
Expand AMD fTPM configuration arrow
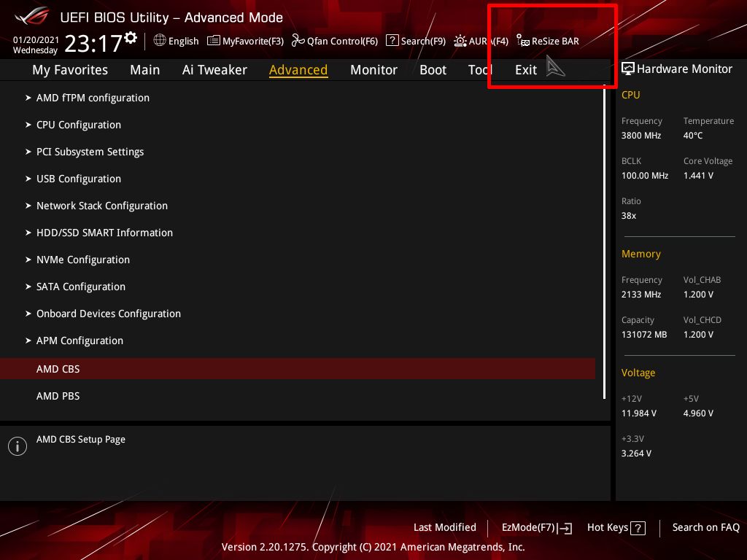pyautogui.click(x=28, y=98)
